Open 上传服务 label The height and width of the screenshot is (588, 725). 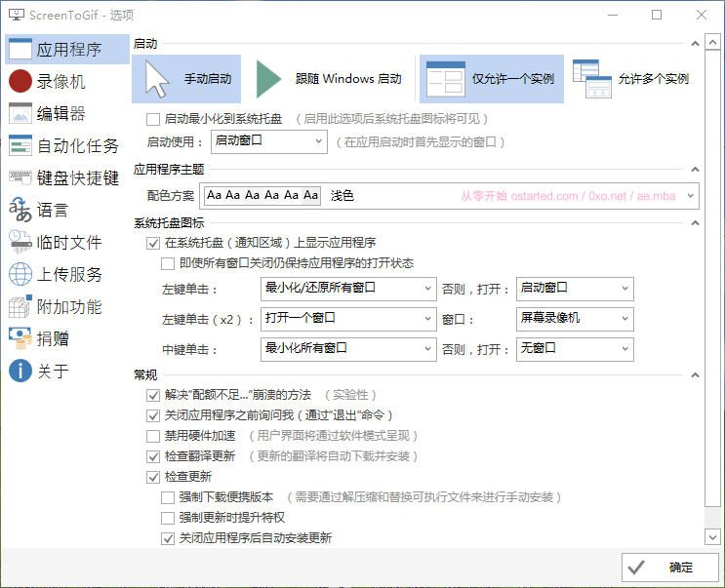[69, 274]
